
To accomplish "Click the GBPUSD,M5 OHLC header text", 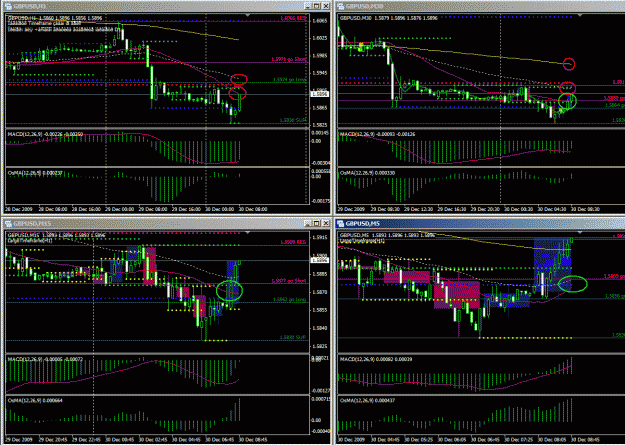I will click(x=387, y=235).
